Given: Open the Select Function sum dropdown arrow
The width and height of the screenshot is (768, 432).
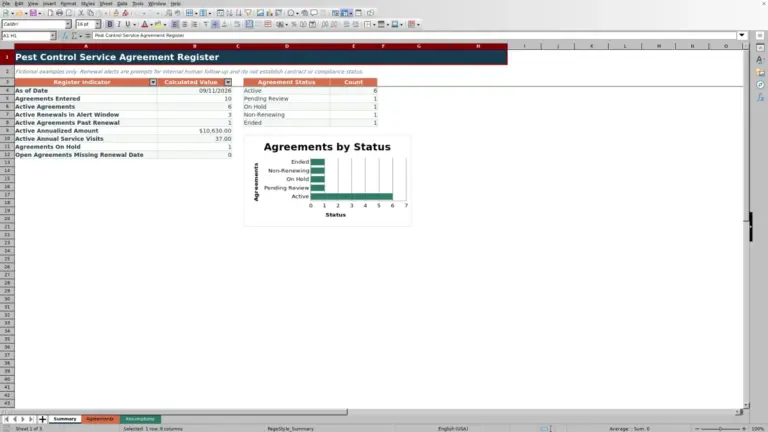Looking at the screenshot, I should [x=80, y=36].
